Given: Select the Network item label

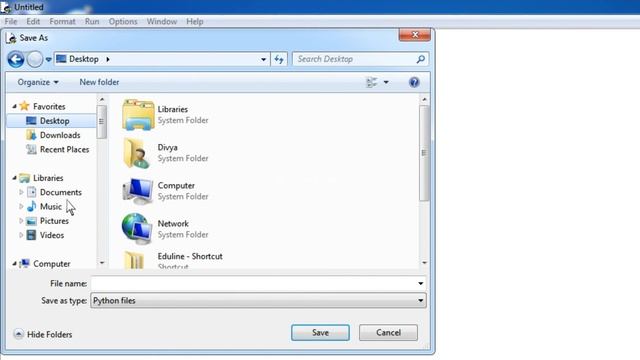Looking at the screenshot, I should (x=173, y=224).
